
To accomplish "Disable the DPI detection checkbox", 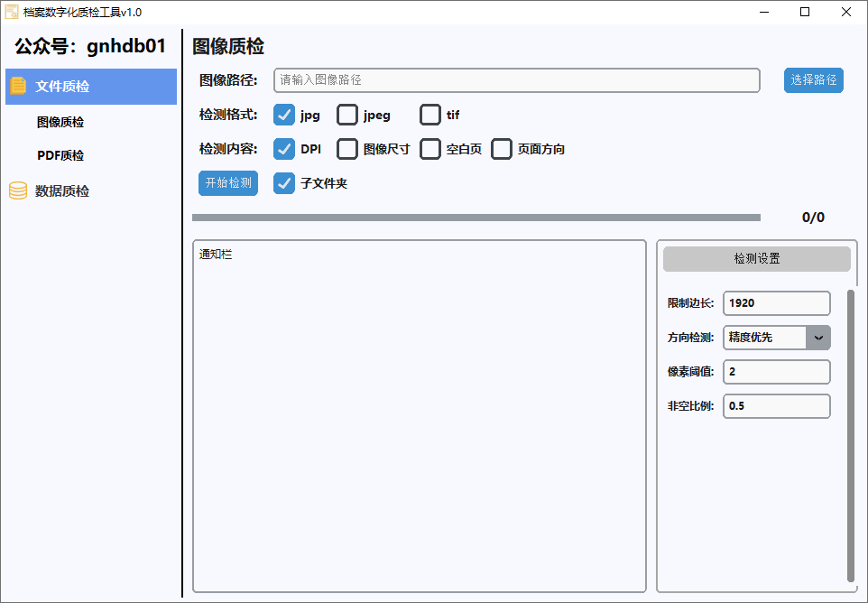I will click(284, 149).
